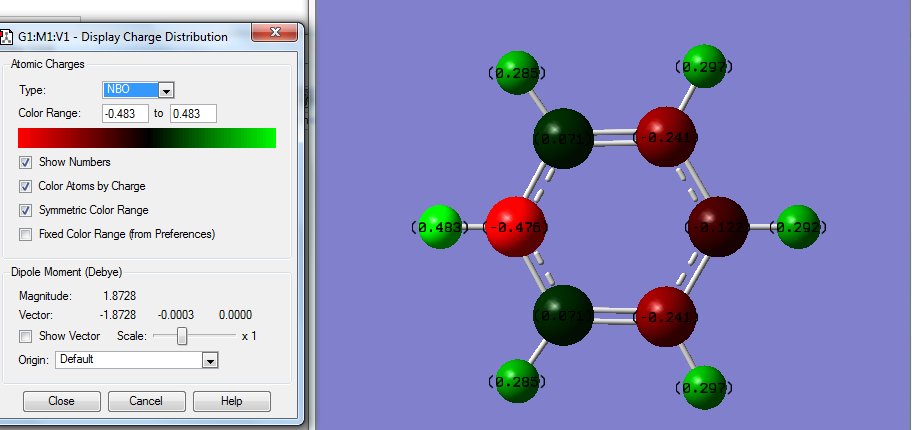Select the upper dark green atom 0.071

pyautogui.click(x=563, y=138)
